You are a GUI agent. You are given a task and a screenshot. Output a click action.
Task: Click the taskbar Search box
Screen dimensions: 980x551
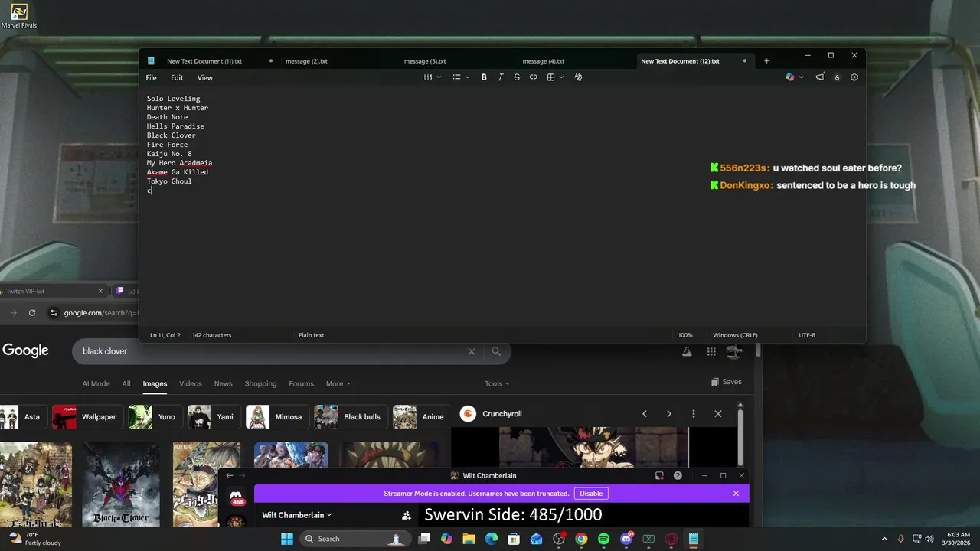[x=354, y=539]
